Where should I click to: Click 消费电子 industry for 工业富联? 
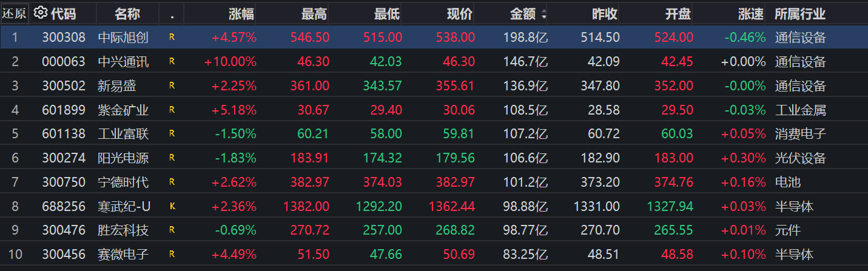(x=800, y=134)
